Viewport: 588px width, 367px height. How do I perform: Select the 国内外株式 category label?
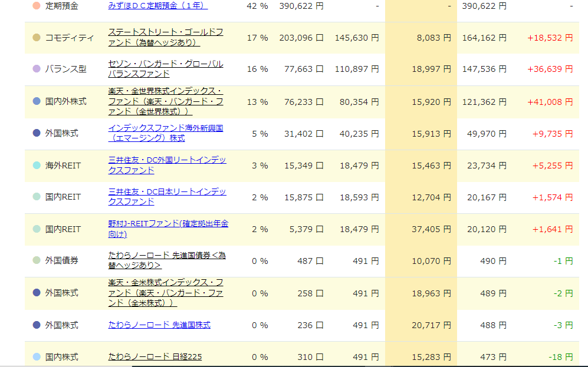pyautogui.click(x=65, y=101)
